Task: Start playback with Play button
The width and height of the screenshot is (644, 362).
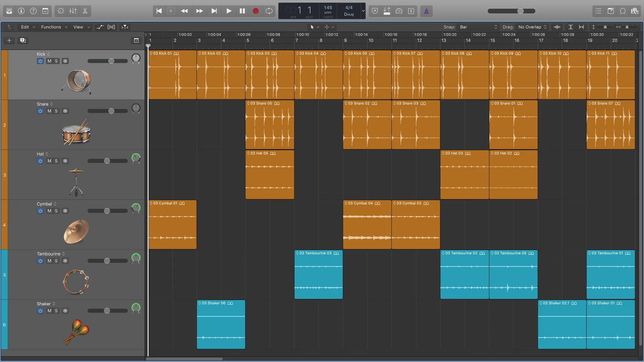Action: click(229, 11)
